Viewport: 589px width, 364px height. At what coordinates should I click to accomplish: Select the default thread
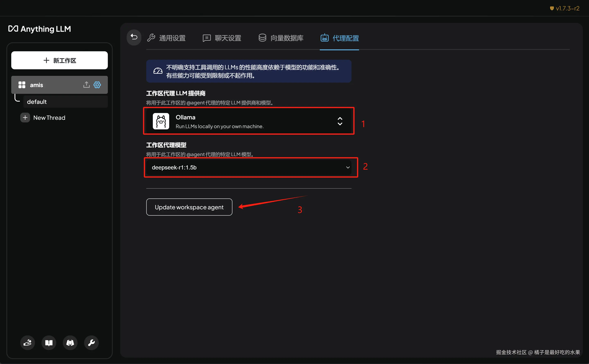[x=65, y=102]
